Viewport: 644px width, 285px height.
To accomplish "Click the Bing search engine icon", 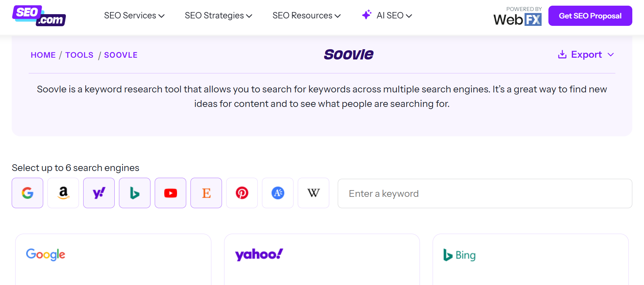I will (x=135, y=193).
